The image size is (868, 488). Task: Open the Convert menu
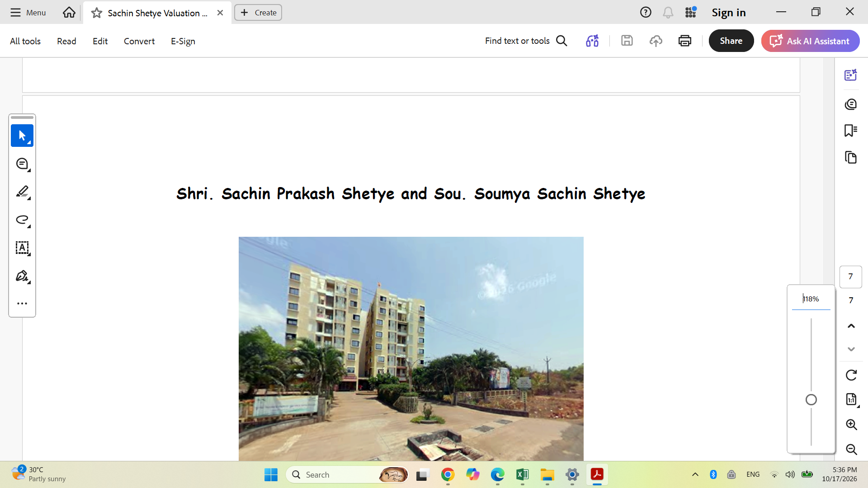pyautogui.click(x=139, y=41)
